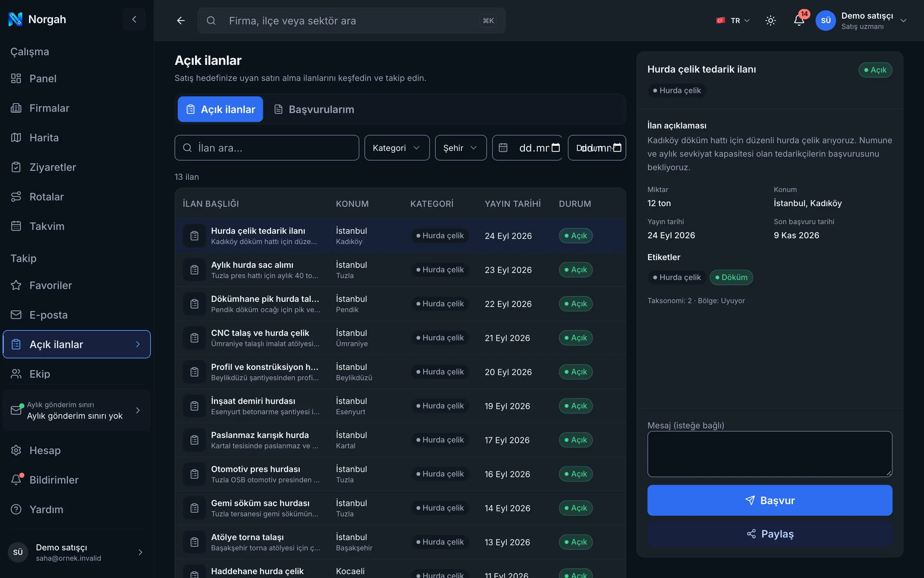Screen dimensions: 924x578
Task: Click the YAYIN TARİHİ column header
Action: coord(512,204)
